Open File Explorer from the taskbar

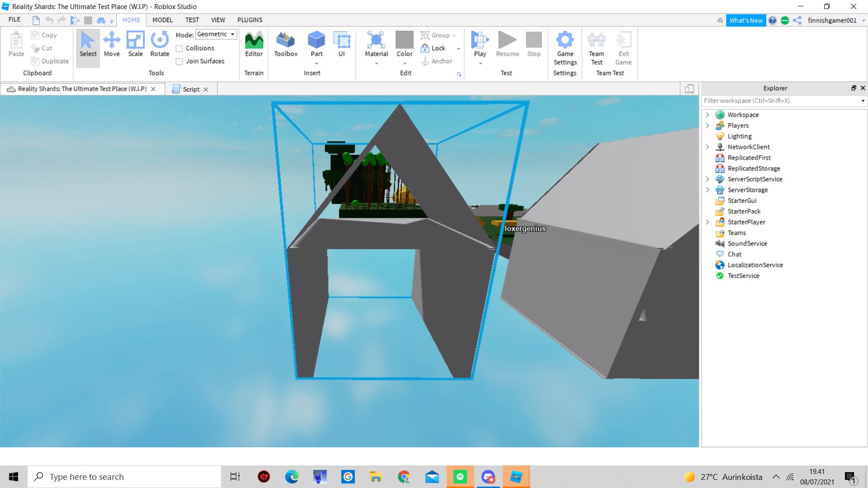(x=376, y=477)
